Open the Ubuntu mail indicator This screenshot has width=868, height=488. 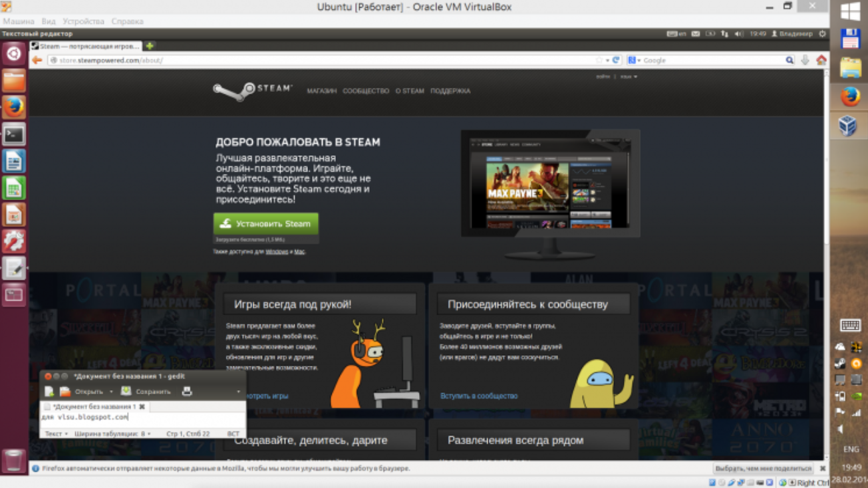(696, 34)
